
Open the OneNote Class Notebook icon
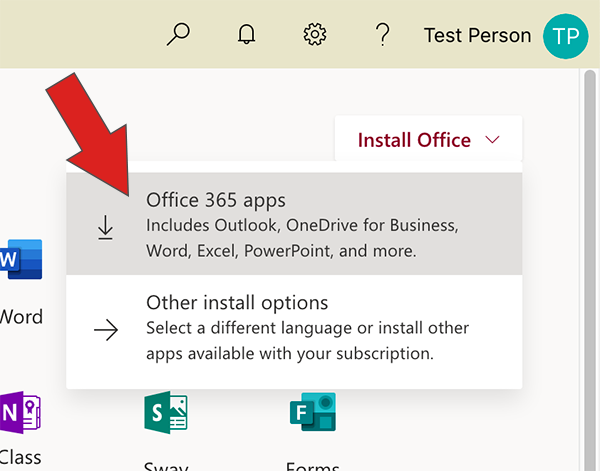click(x=20, y=412)
